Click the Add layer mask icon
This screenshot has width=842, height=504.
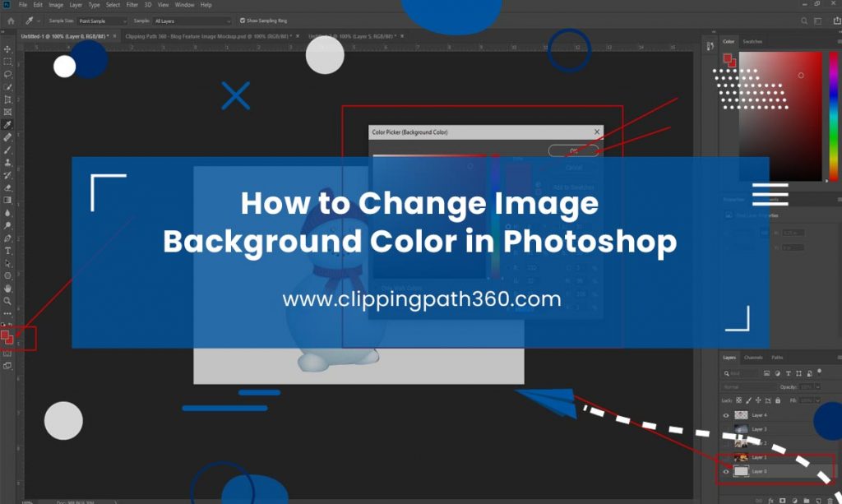[783, 500]
